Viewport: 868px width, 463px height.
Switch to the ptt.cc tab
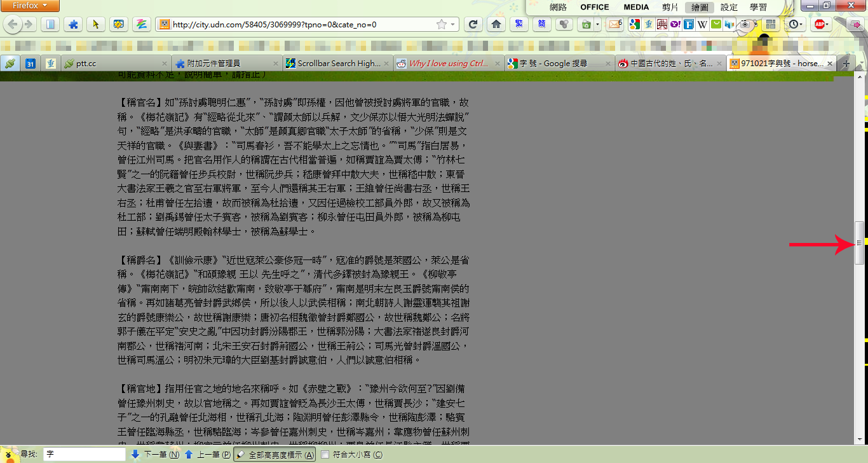(x=116, y=64)
